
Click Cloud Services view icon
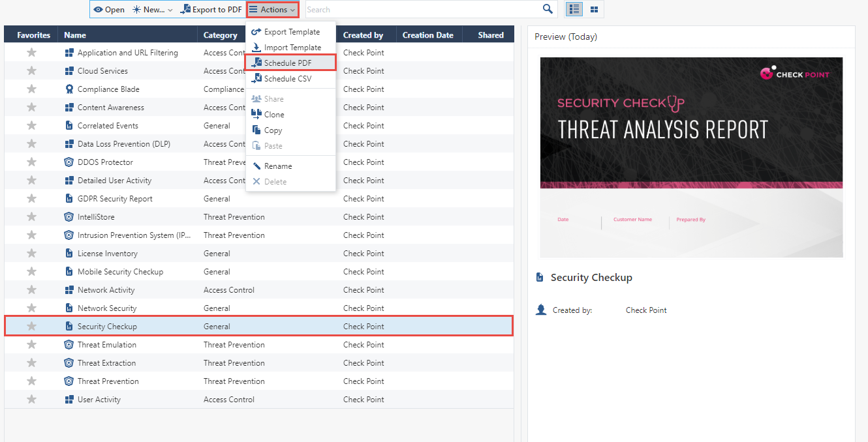[69, 71]
